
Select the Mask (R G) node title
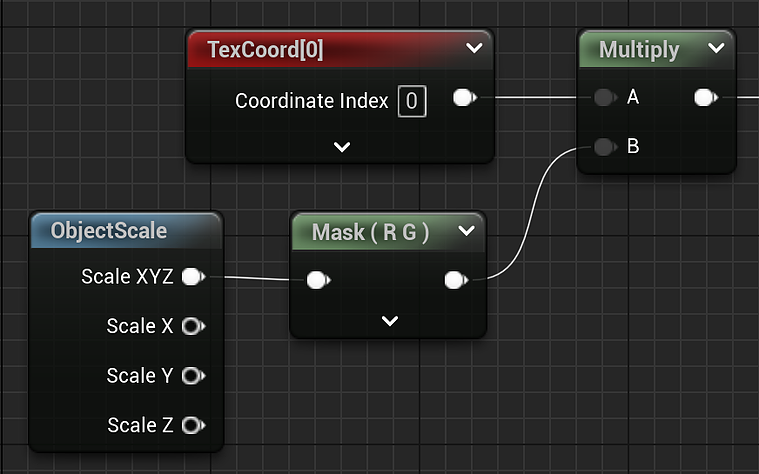tap(370, 232)
